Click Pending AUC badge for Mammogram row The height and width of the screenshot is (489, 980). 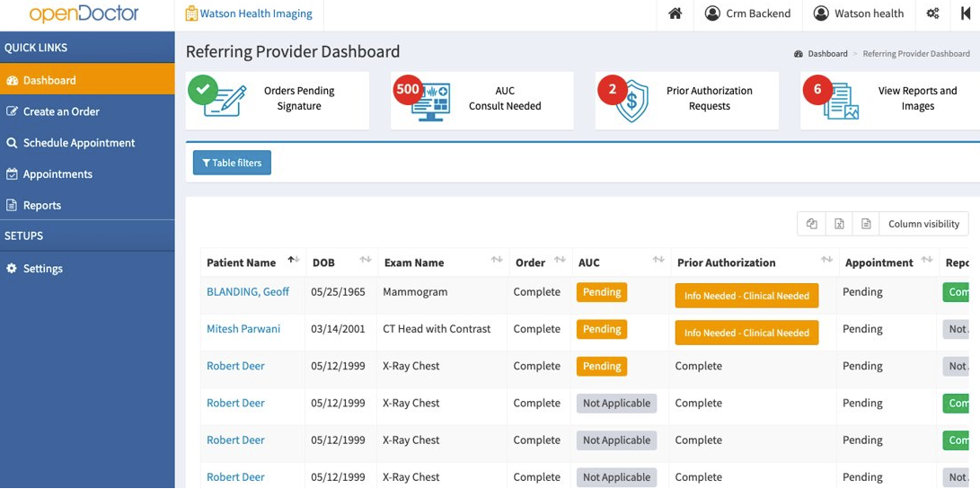(x=601, y=292)
